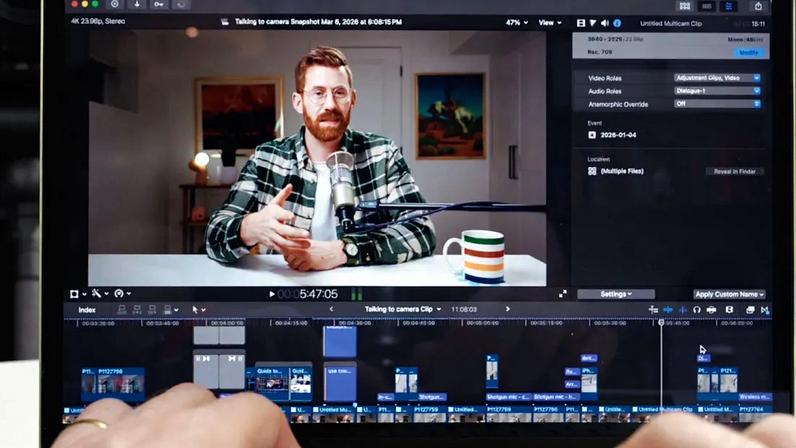Open Clip Appearance filmstrip options
796x448 pixels.
coord(729,309)
